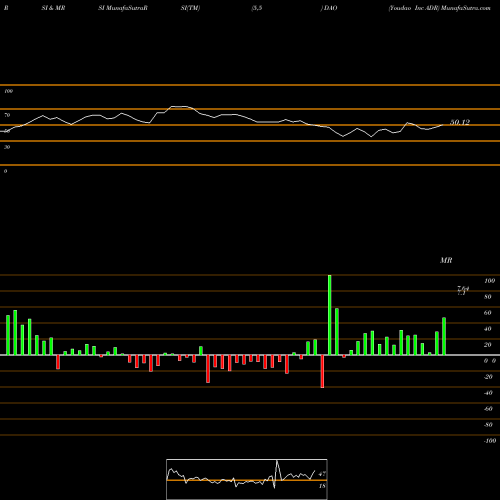This screenshot has width=500, height=500.
Task: Click the 'SI(TM)' header label
Action: tap(190, 8)
